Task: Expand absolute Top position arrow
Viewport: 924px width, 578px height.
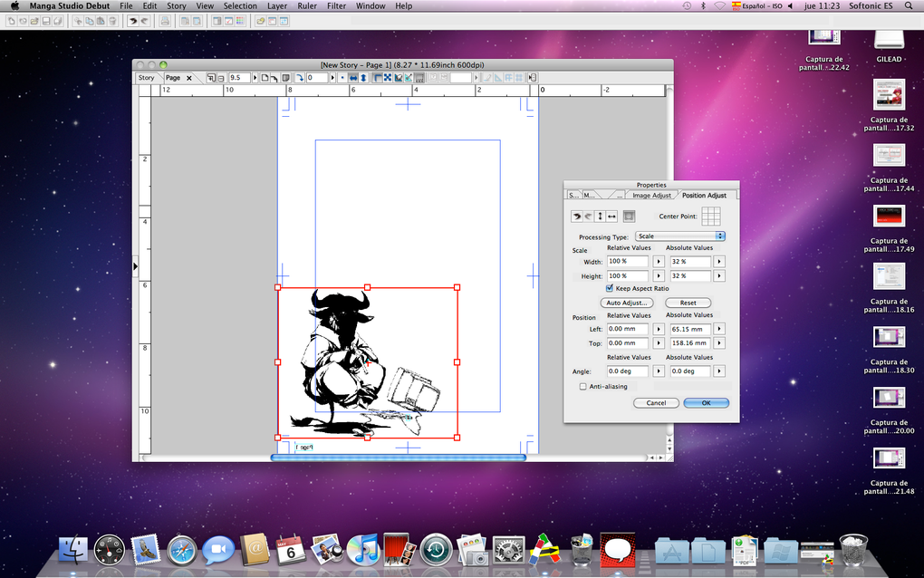Action: tap(719, 343)
